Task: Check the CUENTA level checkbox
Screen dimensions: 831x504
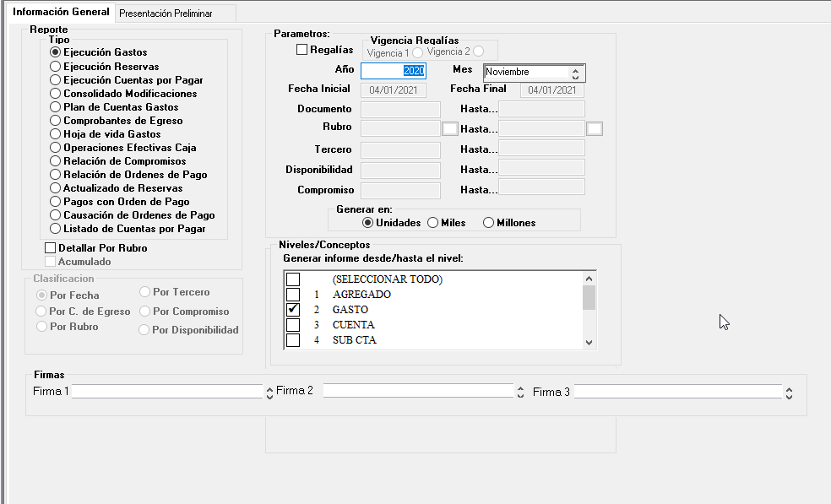Action: [293, 325]
